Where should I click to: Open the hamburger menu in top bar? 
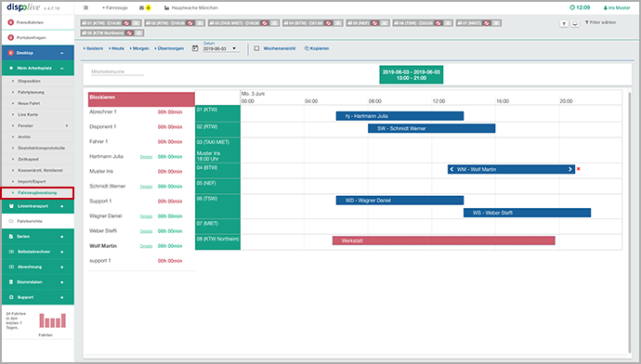pyautogui.click(x=85, y=7)
